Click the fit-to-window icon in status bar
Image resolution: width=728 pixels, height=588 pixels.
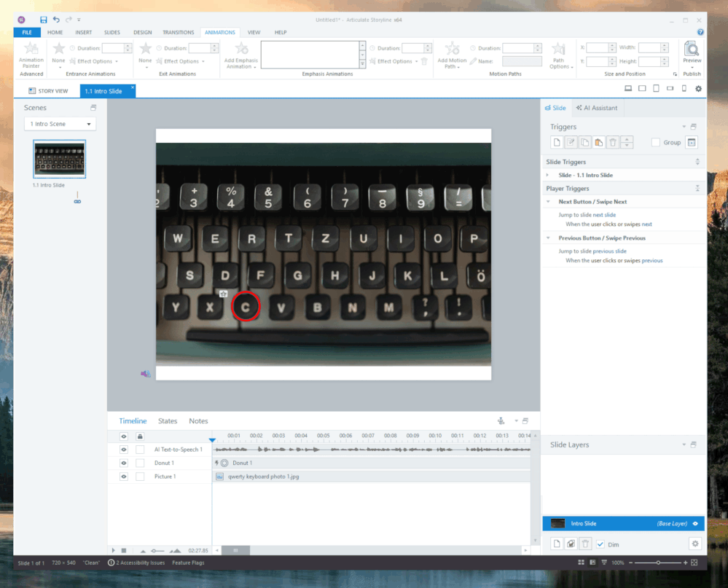point(694,562)
